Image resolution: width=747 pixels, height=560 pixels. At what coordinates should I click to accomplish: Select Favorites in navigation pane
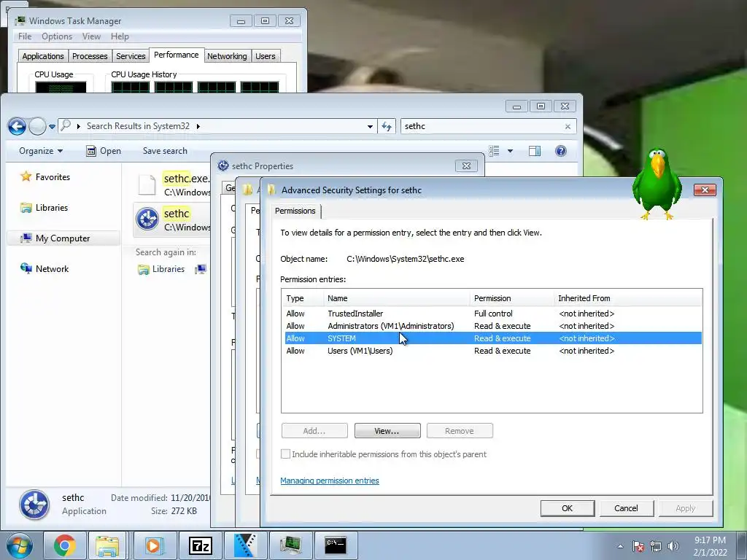tap(45, 176)
